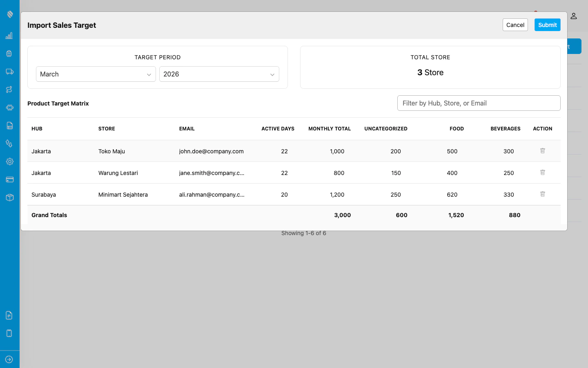
Task: Open the document report icon near sidebar bottom
Action: pyautogui.click(x=9, y=315)
